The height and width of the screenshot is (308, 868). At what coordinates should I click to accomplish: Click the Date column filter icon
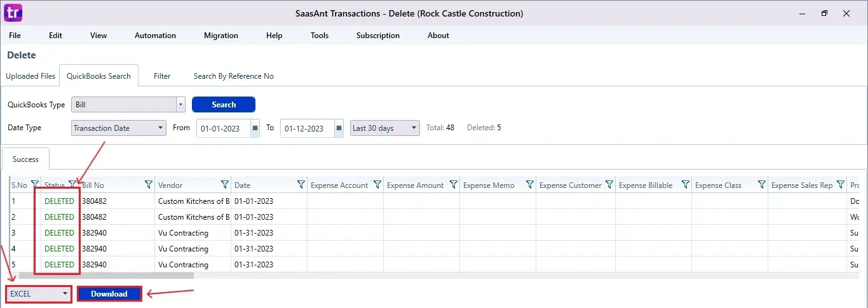(301, 185)
